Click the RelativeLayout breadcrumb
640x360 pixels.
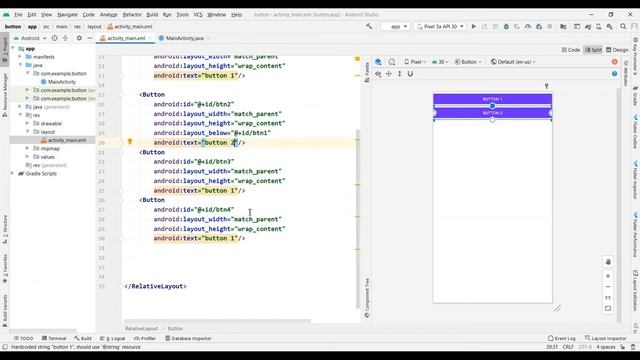(141, 329)
